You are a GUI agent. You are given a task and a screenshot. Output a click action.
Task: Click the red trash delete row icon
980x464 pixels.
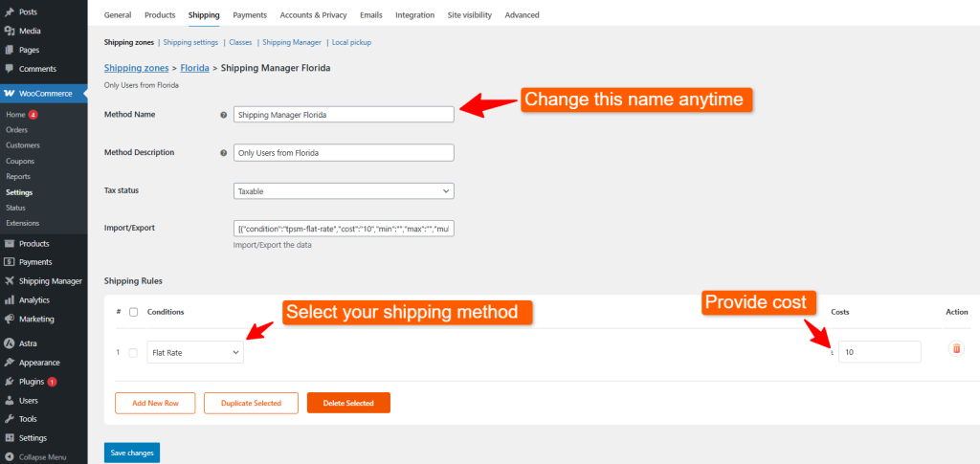pos(955,350)
